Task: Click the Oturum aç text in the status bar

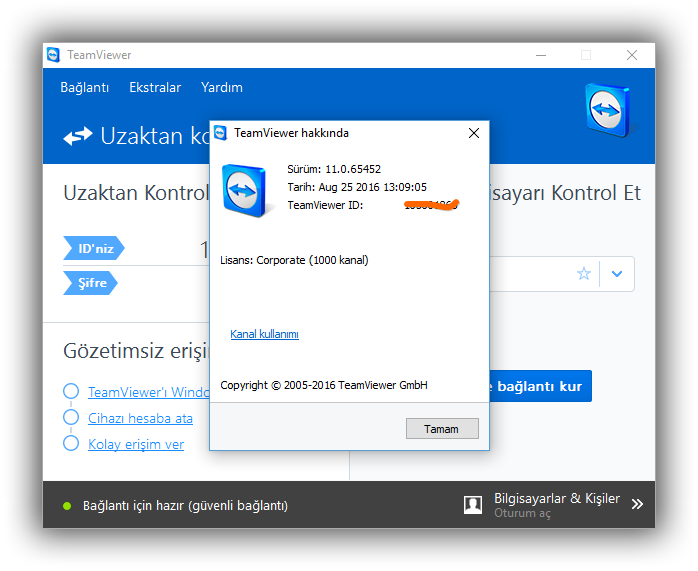Action: (522, 513)
